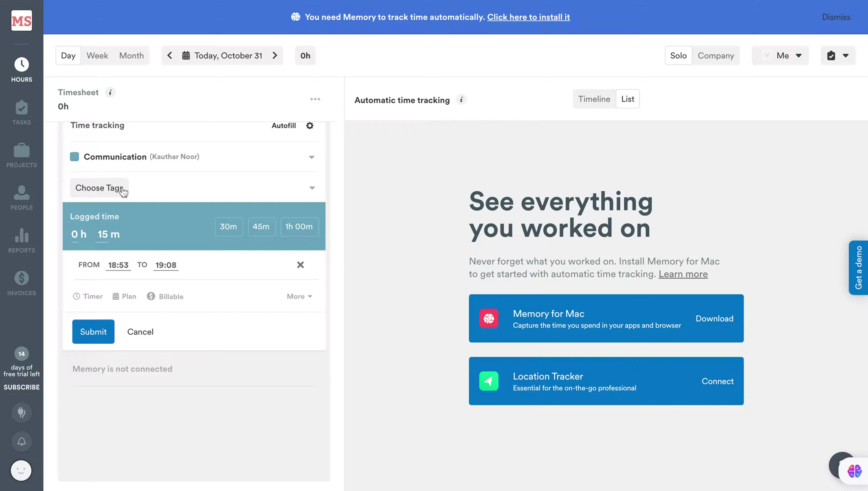Open the clipboard task dropdown
Viewport: 868px width, 491px height.
[838, 55]
